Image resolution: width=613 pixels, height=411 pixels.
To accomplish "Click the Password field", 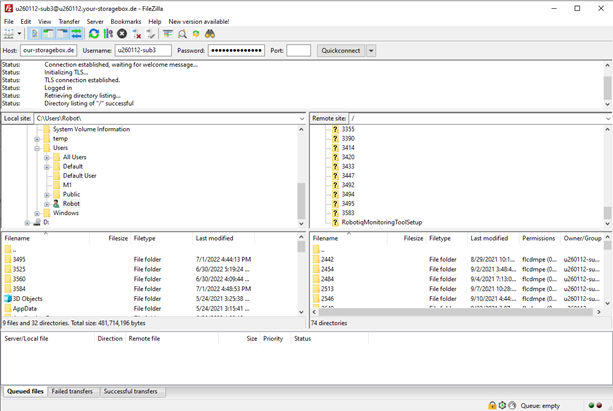I will 236,50.
